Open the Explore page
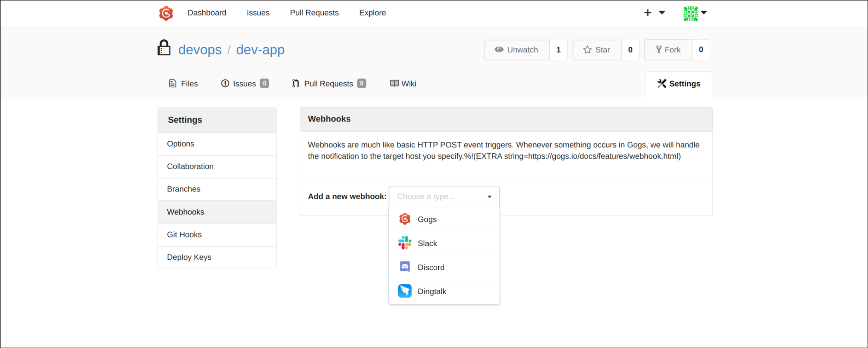 (372, 13)
